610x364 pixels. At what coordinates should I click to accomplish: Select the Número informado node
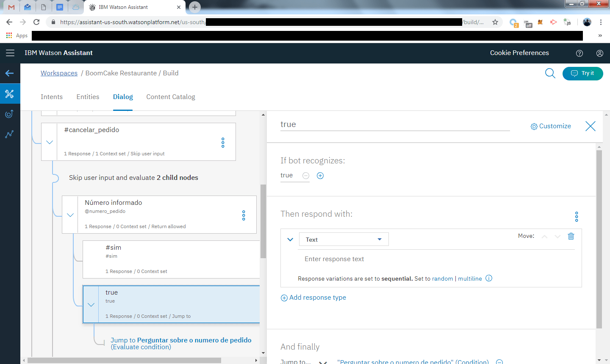159,215
